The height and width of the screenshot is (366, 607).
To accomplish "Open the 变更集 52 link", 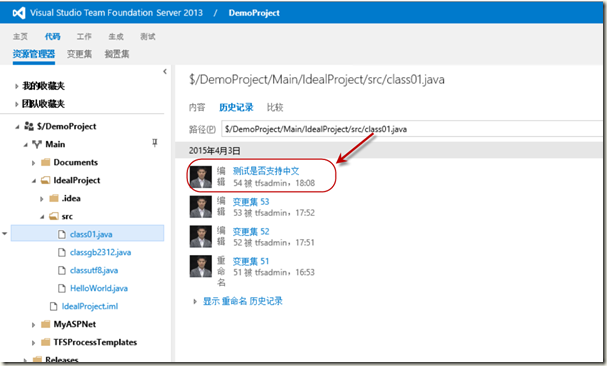I will click(x=251, y=232).
